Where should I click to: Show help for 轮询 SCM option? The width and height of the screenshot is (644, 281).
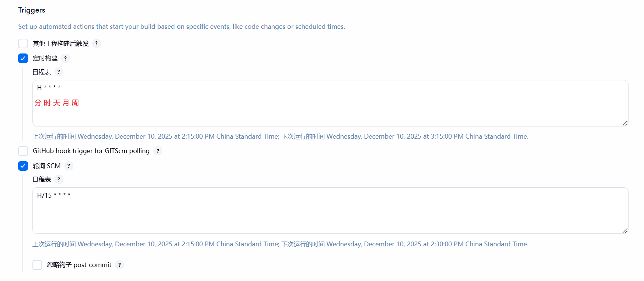(x=69, y=166)
